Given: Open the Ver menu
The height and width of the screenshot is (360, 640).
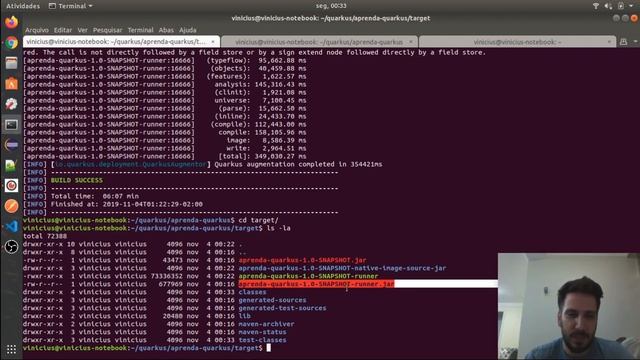Looking at the screenshot, I should 82,30.
